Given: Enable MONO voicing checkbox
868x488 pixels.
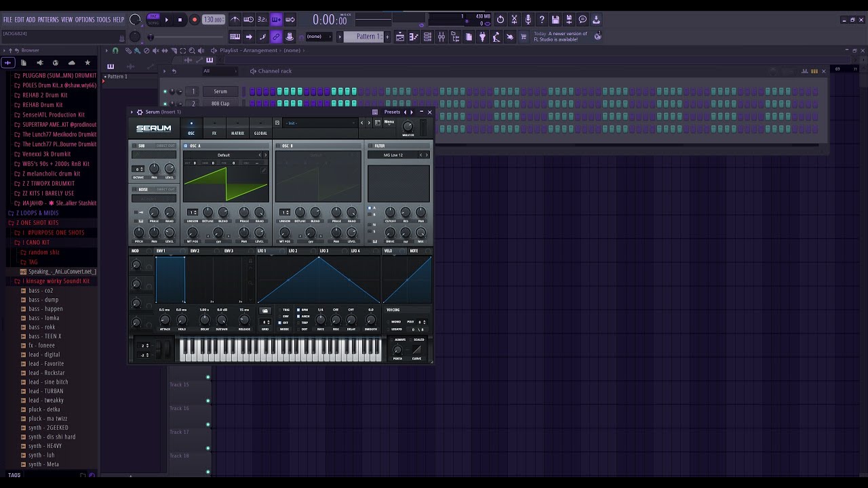Looking at the screenshot, I should (x=387, y=322).
